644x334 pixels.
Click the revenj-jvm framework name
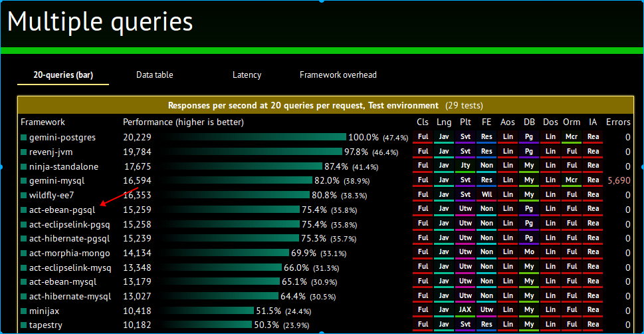point(51,152)
